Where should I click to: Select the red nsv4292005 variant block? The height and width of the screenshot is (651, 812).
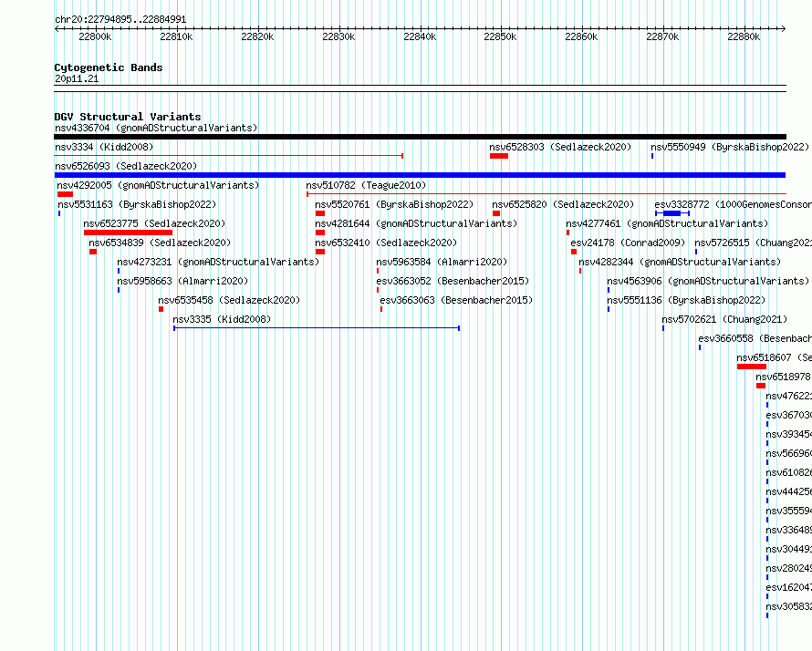click(65, 194)
